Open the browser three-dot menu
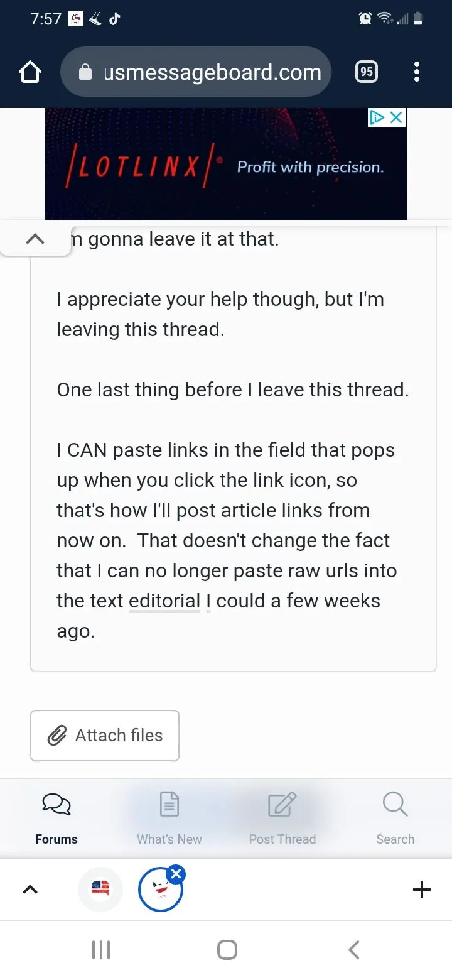Image resolution: width=452 pixels, height=980 pixels. (x=416, y=72)
